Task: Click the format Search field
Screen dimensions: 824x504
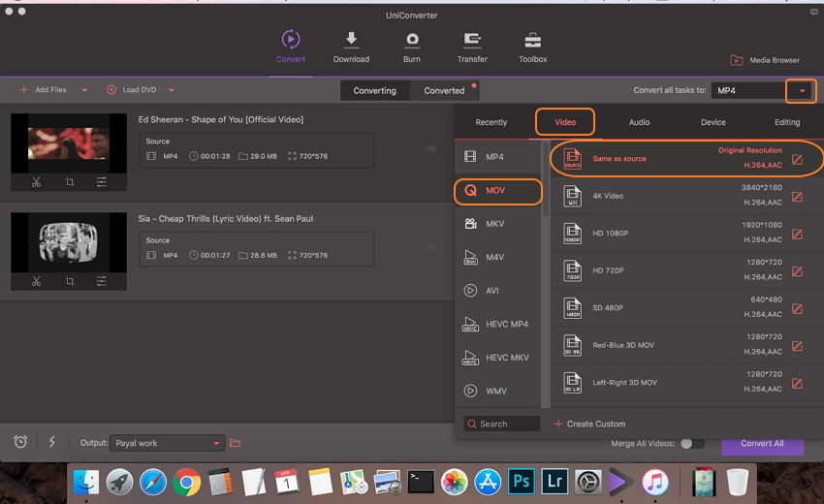Action: (502, 424)
